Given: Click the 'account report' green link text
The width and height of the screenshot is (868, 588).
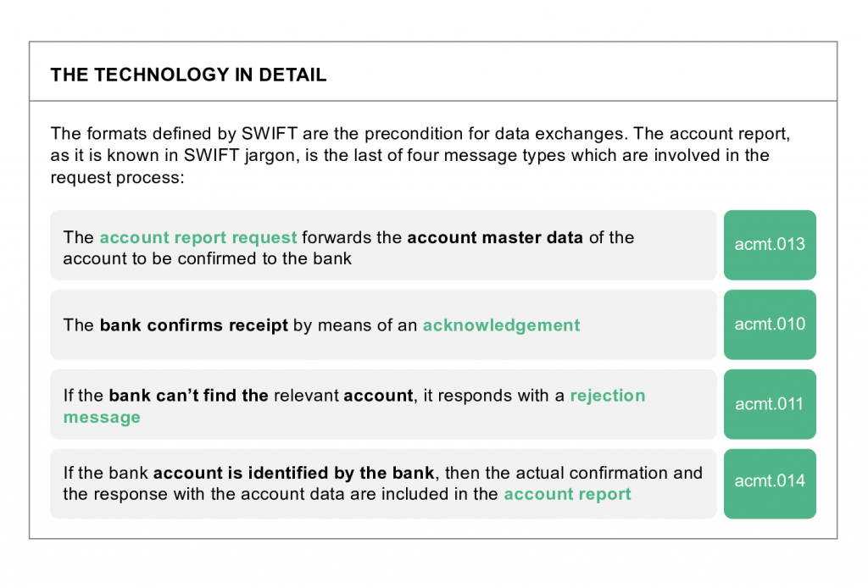Looking at the screenshot, I should point(567,494).
